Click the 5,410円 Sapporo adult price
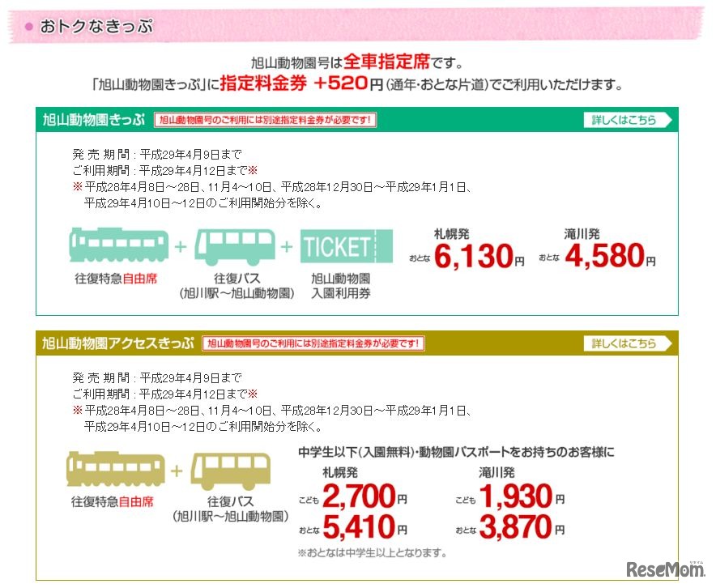This screenshot has height=588, width=716. click(x=364, y=526)
